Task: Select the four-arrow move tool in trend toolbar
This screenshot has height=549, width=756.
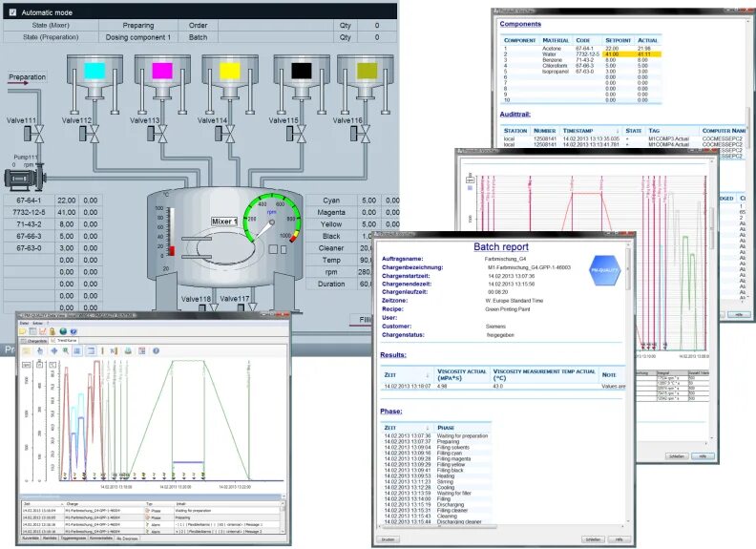Action: point(54,351)
